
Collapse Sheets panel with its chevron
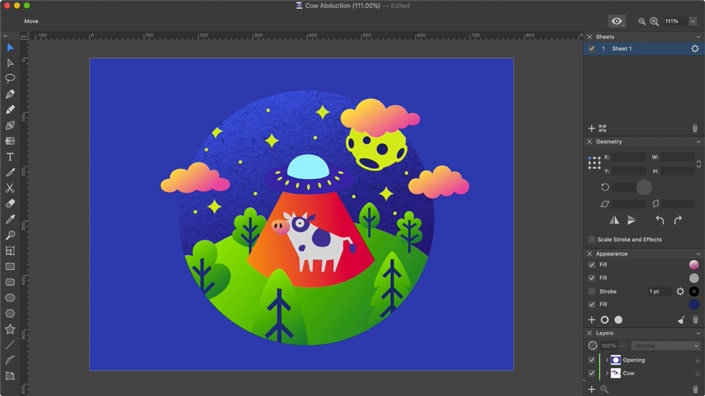tap(698, 37)
